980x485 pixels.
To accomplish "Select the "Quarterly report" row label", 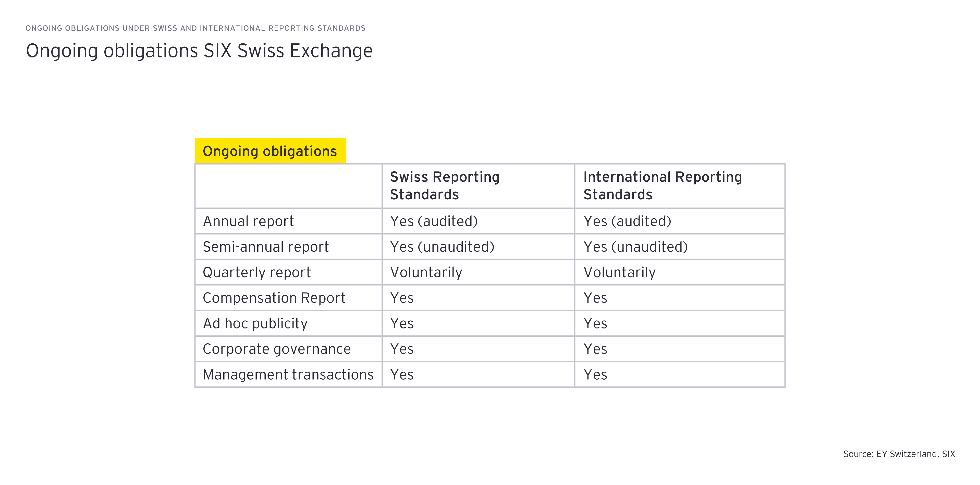I will pyautogui.click(x=257, y=272).
